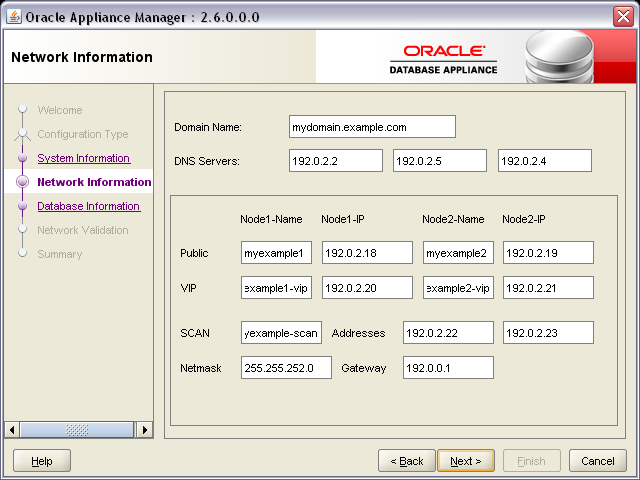Select the Network Information step
Image resolution: width=640 pixels, height=480 pixels.
coord(94,182)
